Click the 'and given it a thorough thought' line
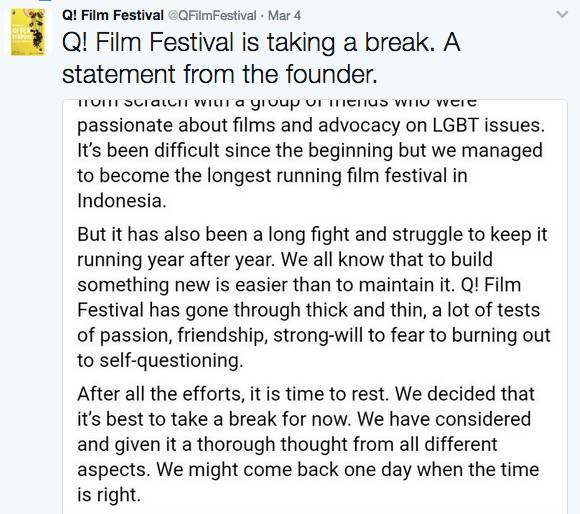 point(287,444)
